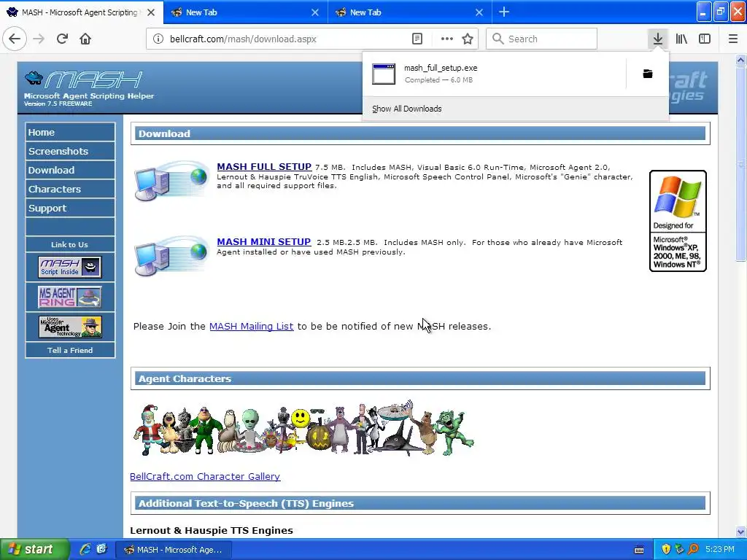Viewport: 747px width, 560px height.
Task: Click the vertical scrollbar thumb
Action: pyautogui.click(x=740, y=163)
